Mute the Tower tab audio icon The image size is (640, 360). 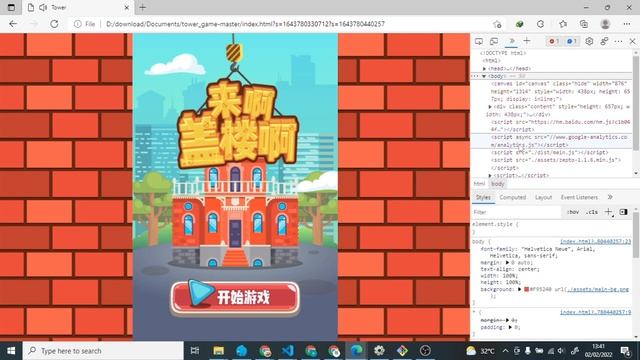pos(43,7)
